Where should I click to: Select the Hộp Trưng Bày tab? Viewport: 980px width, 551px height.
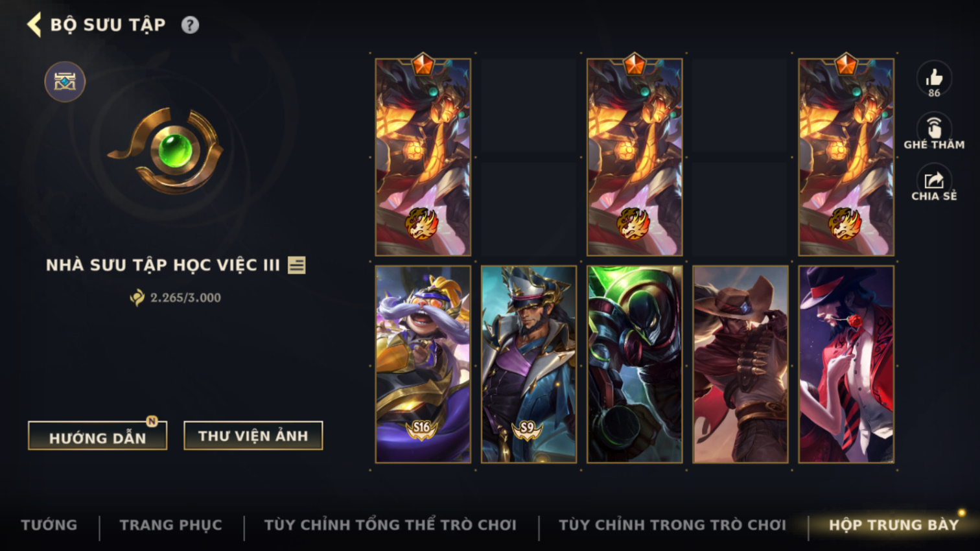pyautogui.click(x=893, y=525)
